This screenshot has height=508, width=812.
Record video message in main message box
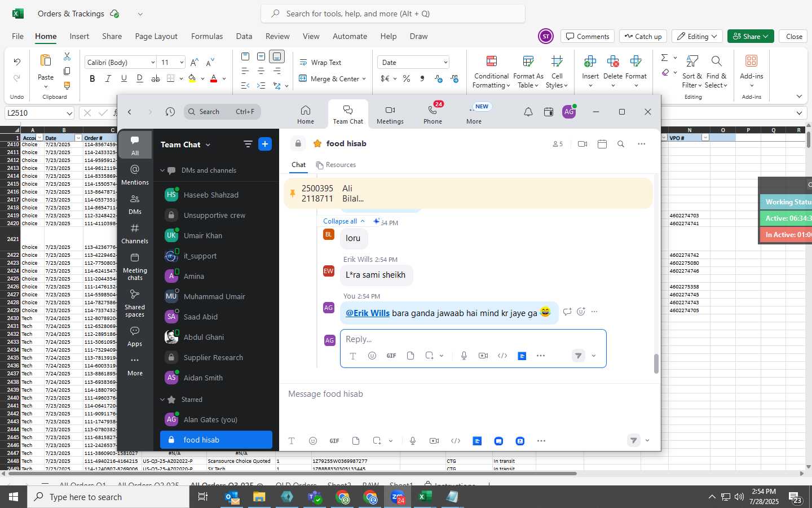(x=434, y=441)
